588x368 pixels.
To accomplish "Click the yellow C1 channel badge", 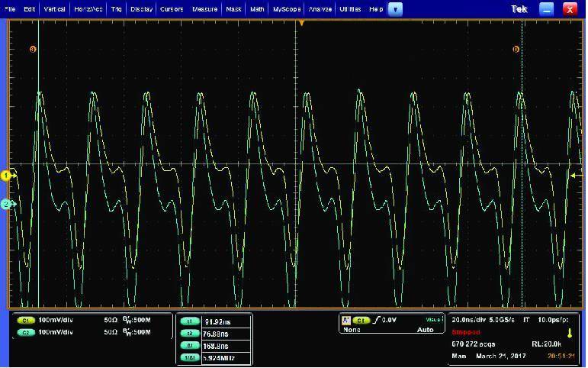I will coord(27,321).
